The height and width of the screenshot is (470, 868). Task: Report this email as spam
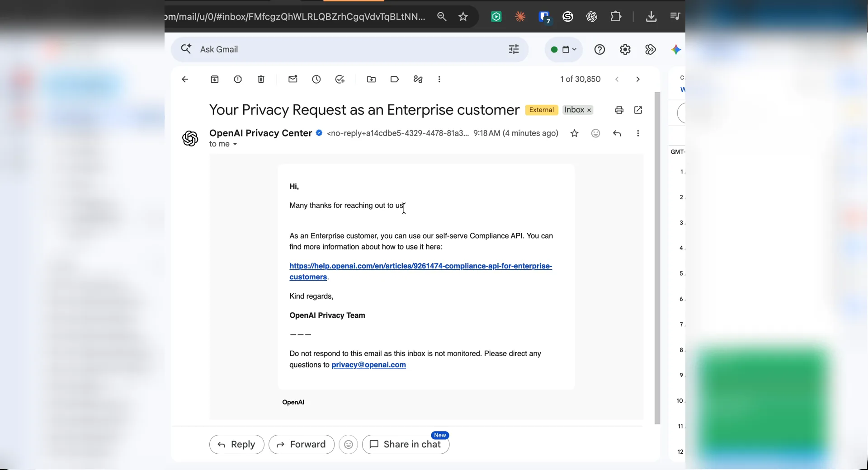[238, 80]
